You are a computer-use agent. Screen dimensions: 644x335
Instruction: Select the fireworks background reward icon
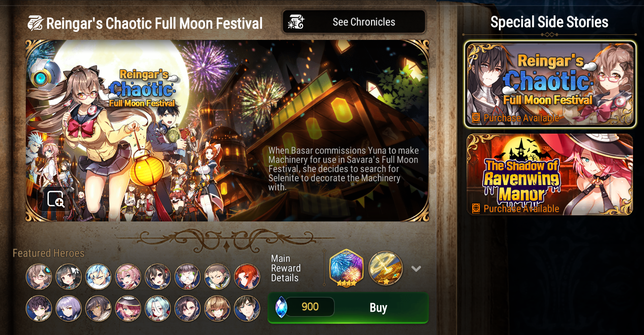pos(346,268)
